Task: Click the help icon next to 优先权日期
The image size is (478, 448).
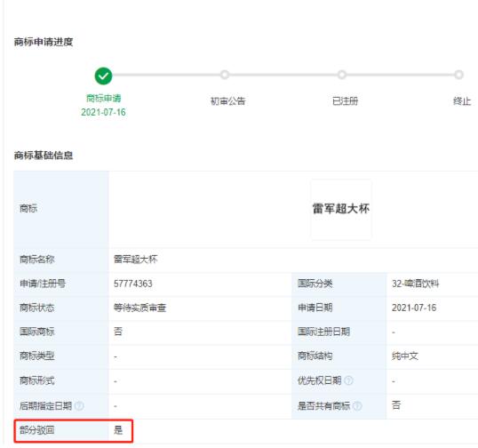Action: pos(348,380)
